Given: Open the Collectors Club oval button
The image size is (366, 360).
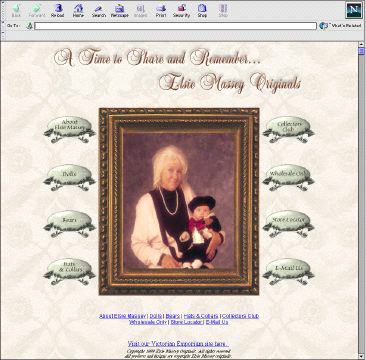Looking at the screenshot, I should click(x=288, y=130).
